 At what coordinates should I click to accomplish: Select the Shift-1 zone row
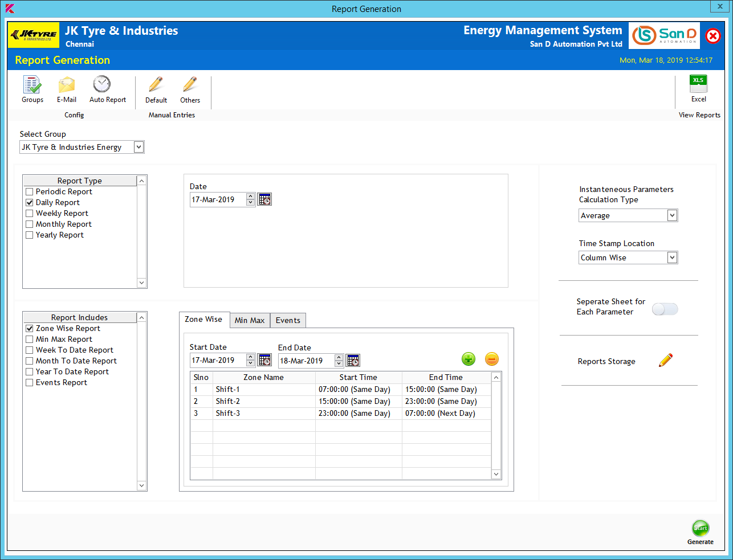(341, 390)
